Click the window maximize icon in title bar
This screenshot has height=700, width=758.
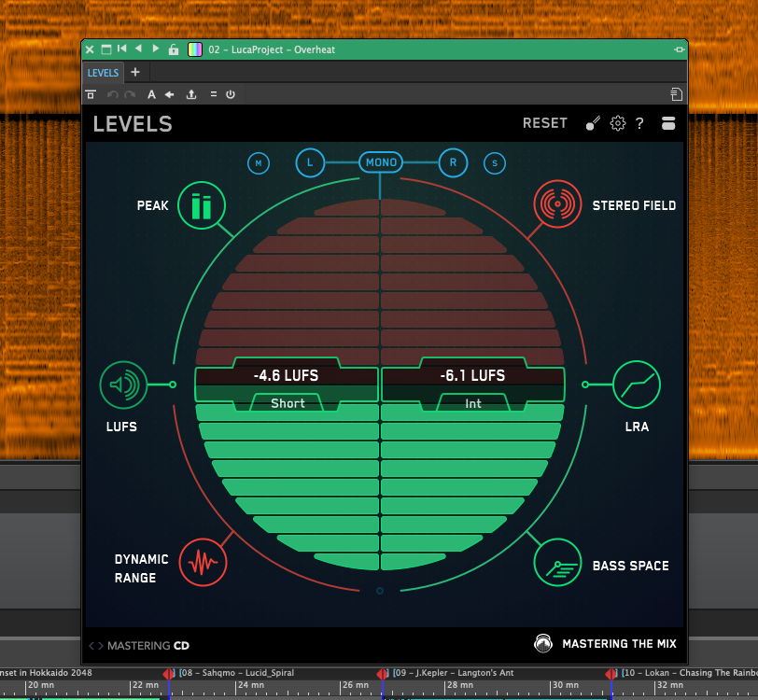coord(106,49)
